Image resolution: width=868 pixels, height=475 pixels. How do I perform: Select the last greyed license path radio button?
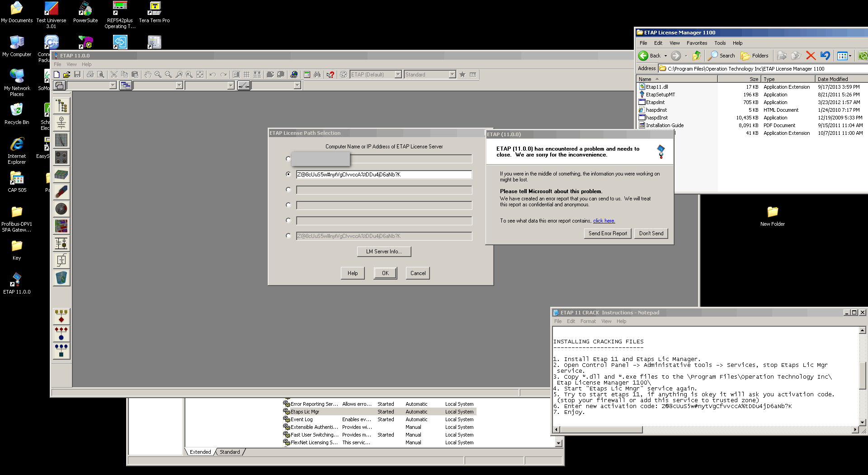[288, 236]
